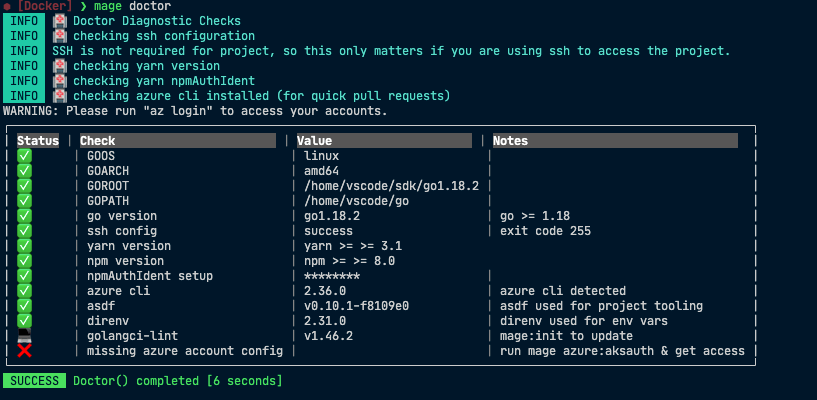Screen dimensions: 817x400
Task: Click the emoji icon before checking yarn version
Action: [x=61, y=66]
